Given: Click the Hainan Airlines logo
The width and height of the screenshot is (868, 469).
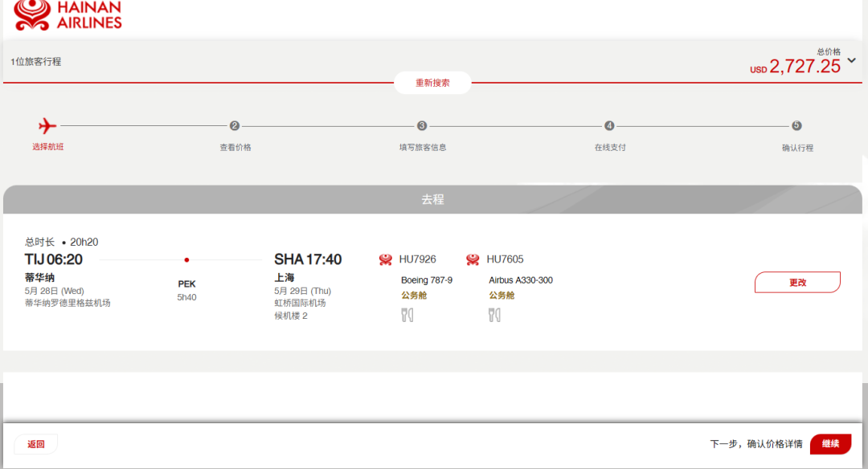Looking at the screenshot, I should (68, 15).
